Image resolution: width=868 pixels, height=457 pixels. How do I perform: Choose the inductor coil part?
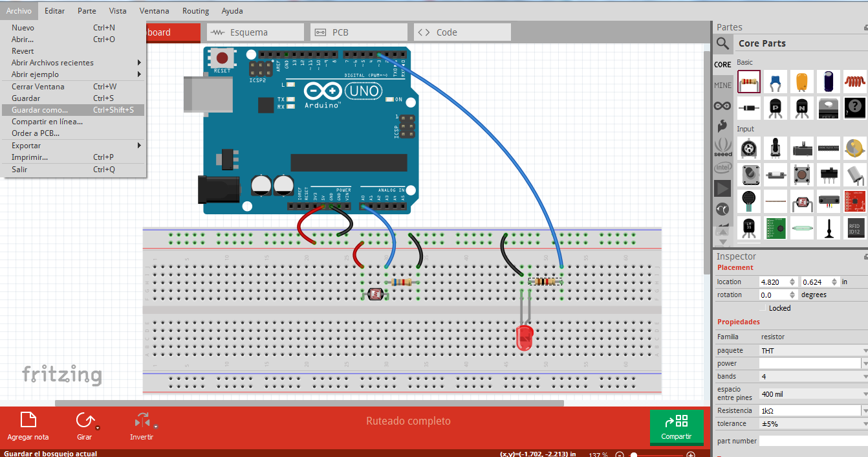(x=855, y=82)
